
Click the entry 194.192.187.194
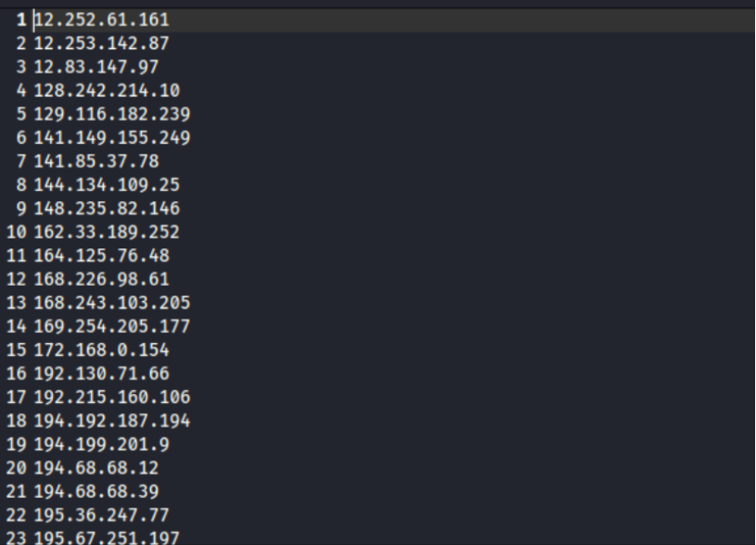pyautogui.click(x=112, y=421)
